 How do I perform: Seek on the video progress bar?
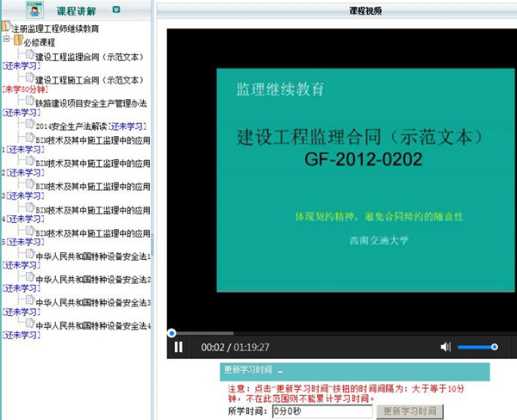pos(341,333)
